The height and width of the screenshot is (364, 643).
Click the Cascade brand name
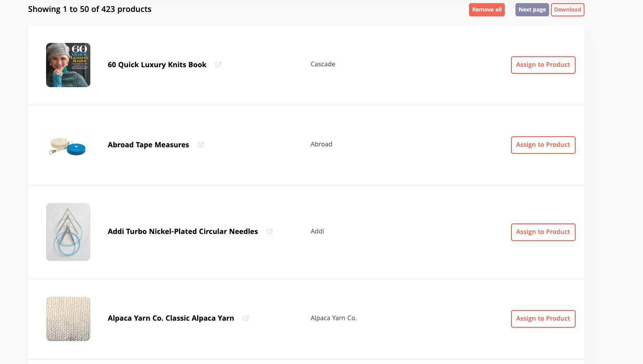323,64
